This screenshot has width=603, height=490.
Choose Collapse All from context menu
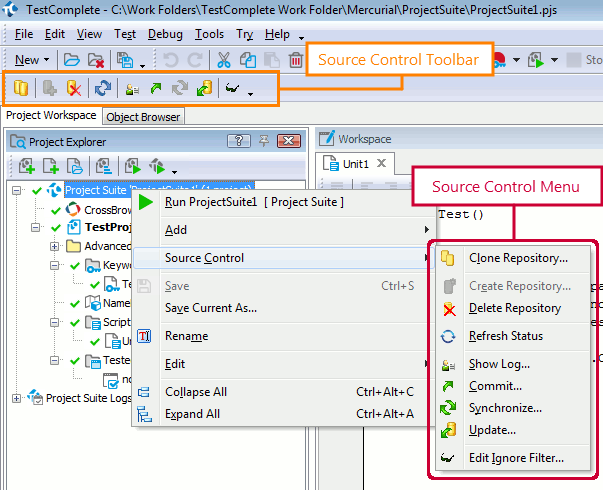click(283, 392)
